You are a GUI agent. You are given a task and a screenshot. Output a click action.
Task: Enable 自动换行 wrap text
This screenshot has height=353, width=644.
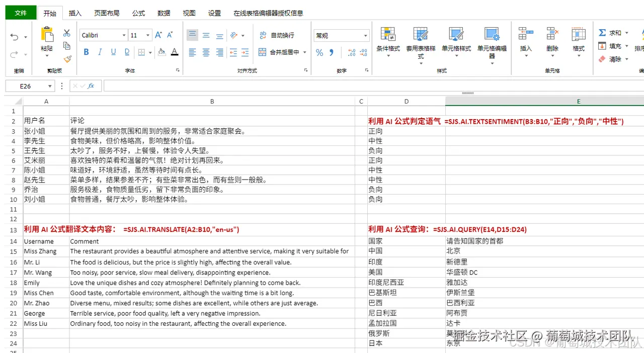tap(276, 36)
